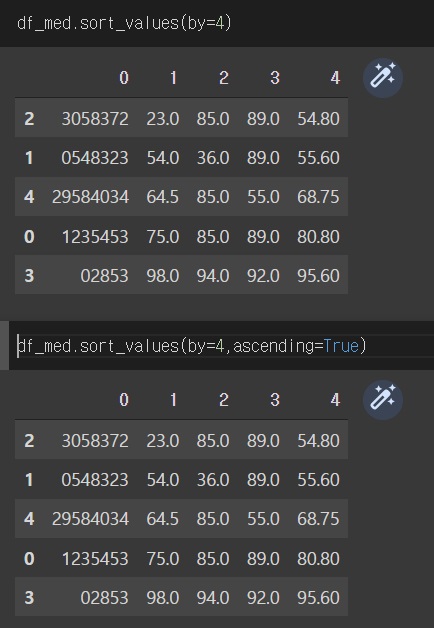This screenshot has height=628, width=434.
Task: Click 55.0 in the lower table
Action: coord(263,519)
